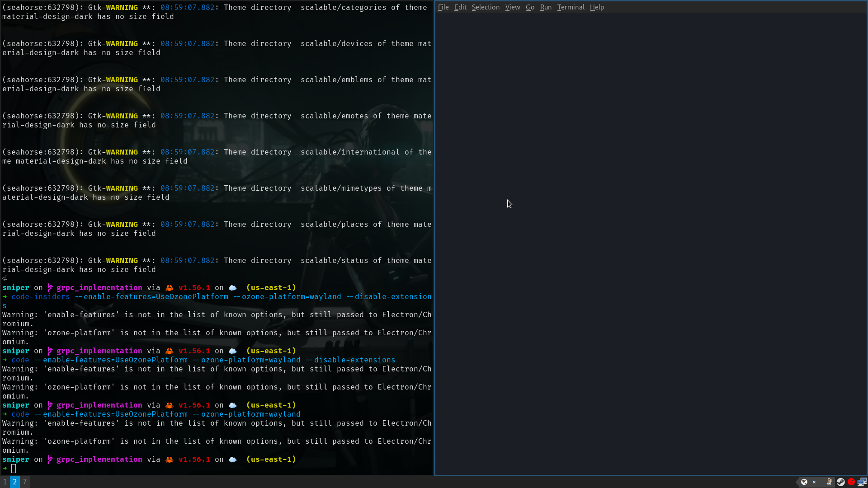The height and width of the screenshot is (488, 868).
Task: Select the highlighted workspace 2 indicator
Action: tap(14, 482)
